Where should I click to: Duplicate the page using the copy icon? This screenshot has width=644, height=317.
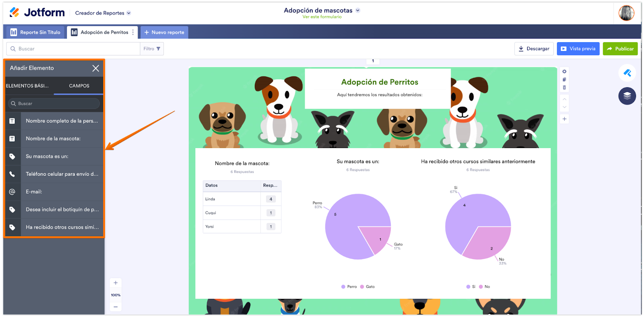point(564,80)
